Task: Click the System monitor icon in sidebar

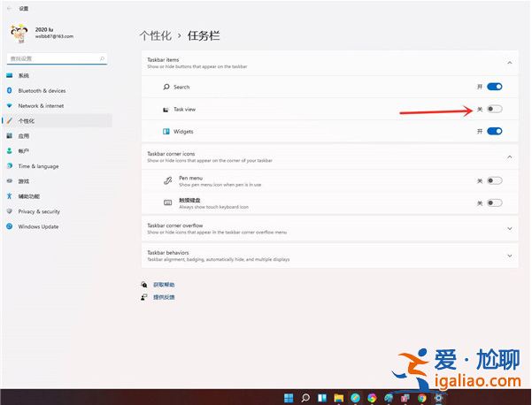Action: pyautogui.click(x=10, y=75)
